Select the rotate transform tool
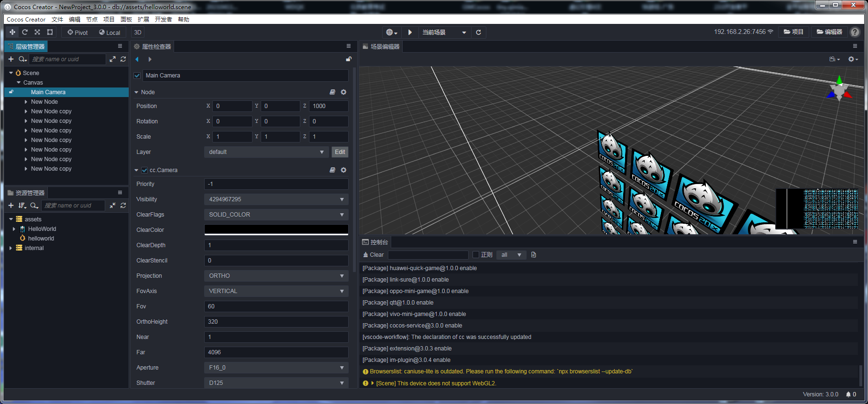The height and width of the screenshot is (404, 868). 25,33
